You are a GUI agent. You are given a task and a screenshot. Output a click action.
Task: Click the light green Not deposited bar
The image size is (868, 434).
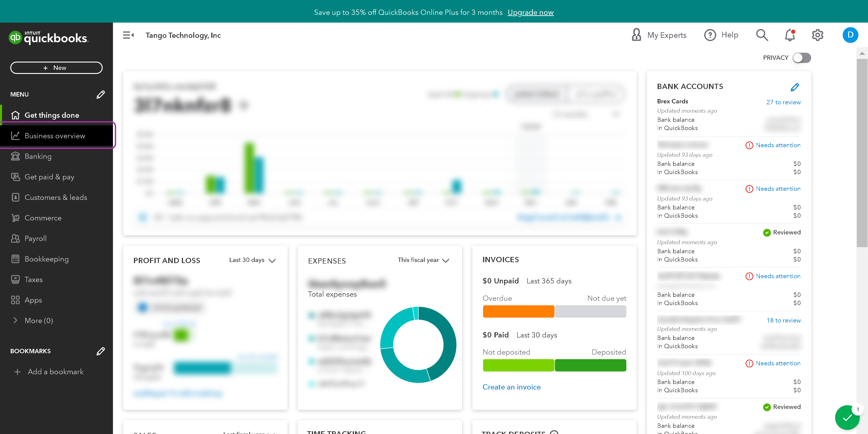pyautogui.click(x=518, y=365)
